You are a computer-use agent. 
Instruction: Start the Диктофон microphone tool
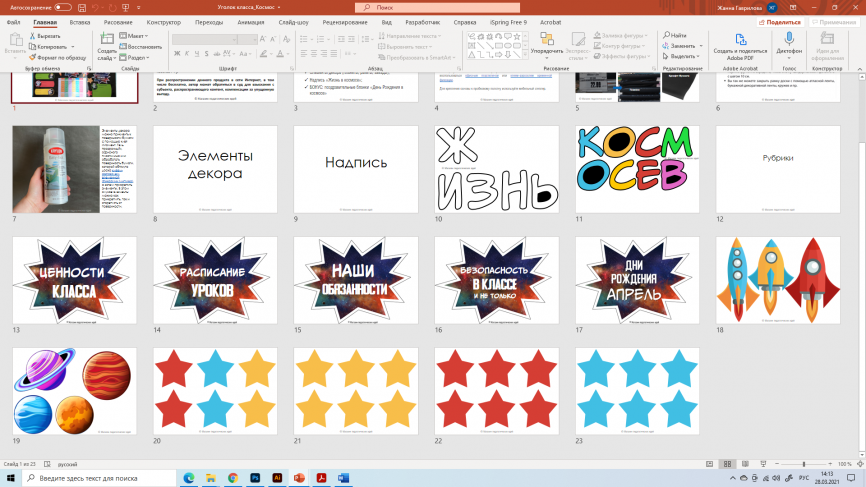coord(789,42)
